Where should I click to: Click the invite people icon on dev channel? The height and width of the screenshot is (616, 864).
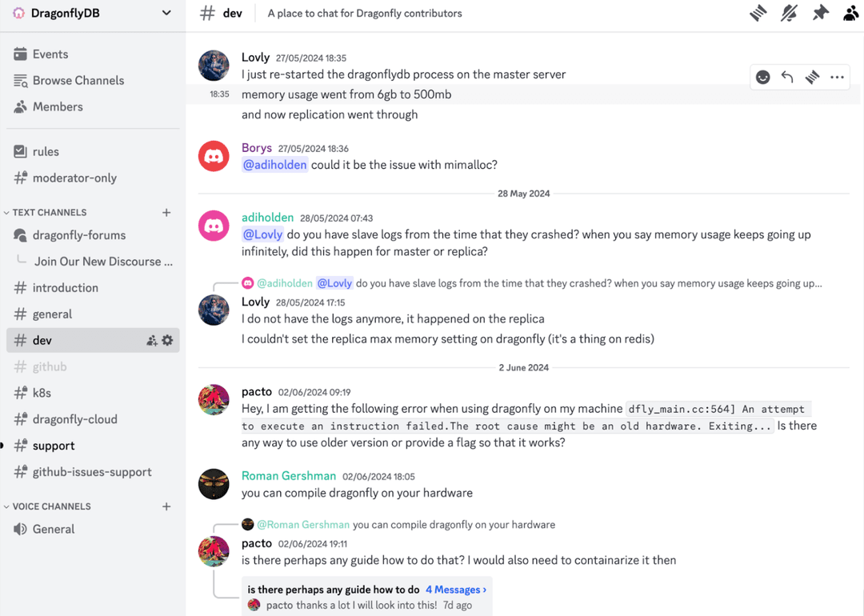pos(151,340)
